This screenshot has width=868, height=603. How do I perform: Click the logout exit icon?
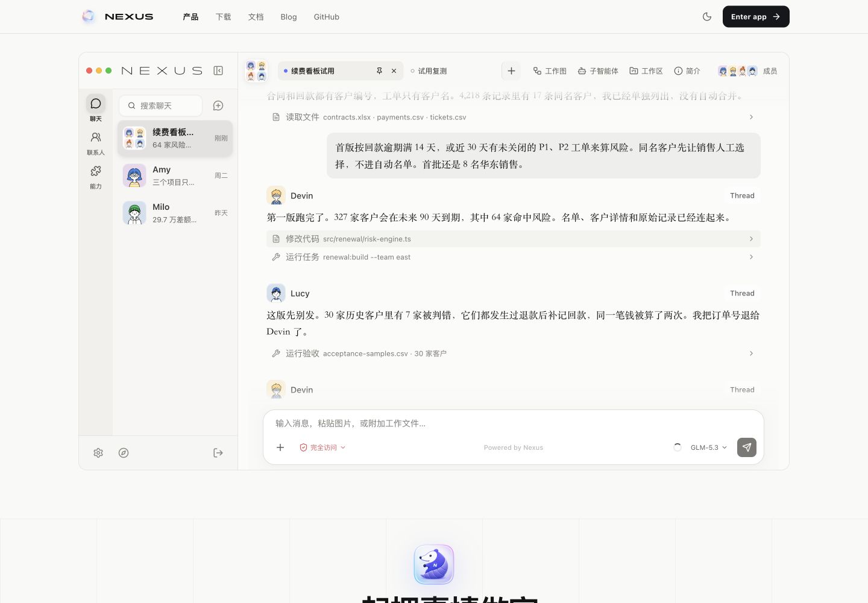(x=218, y=453)
